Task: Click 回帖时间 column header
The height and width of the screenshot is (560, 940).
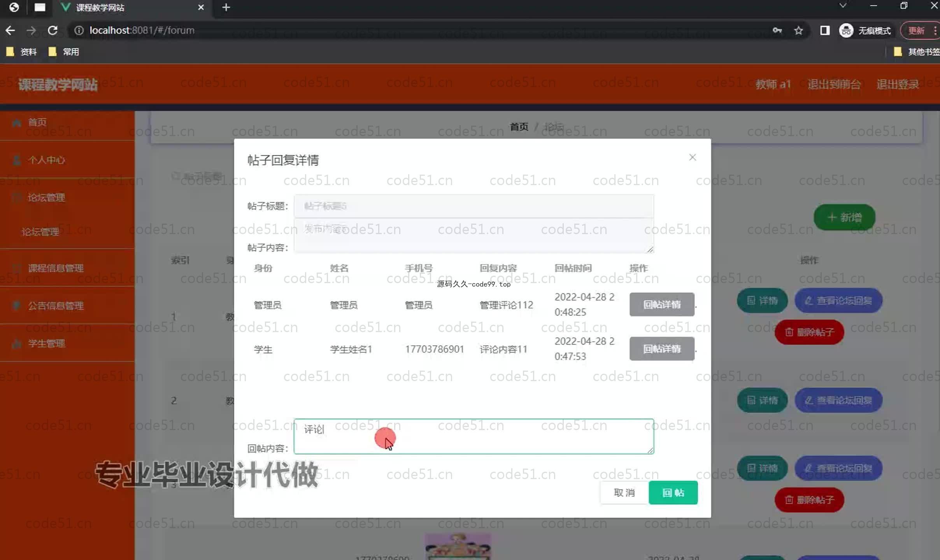Action: [573, 268]
